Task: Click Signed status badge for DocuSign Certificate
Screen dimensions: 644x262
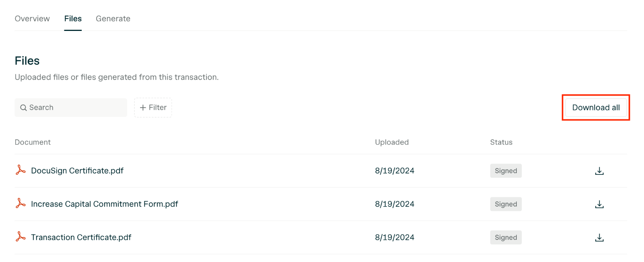Action: click(x=506, y=171)
